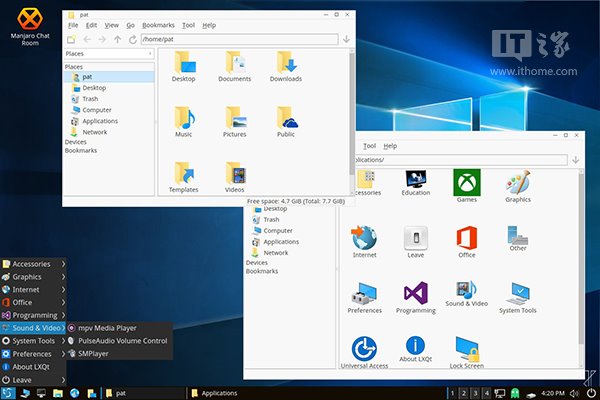
Task: Open the Graphics category in Applications window
Action: click(x=518, y=186)
